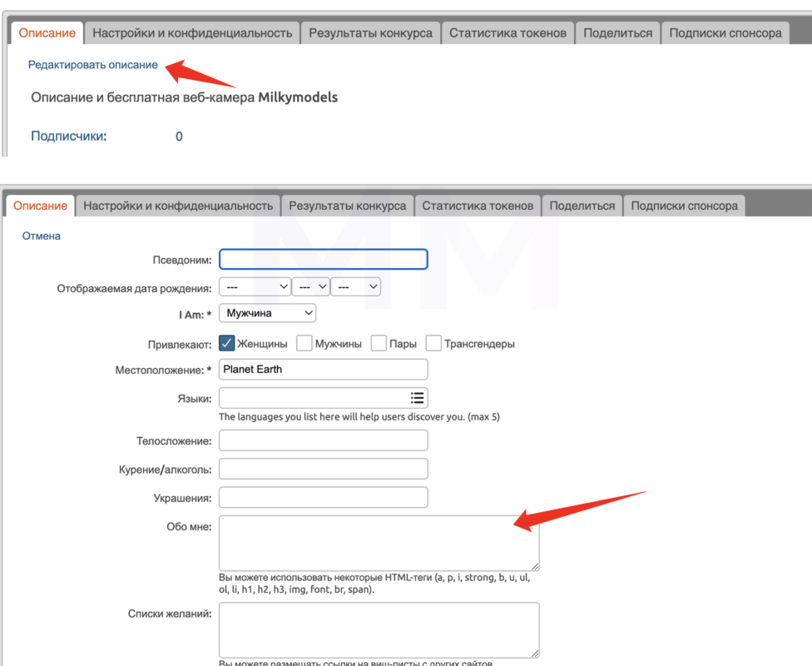The height and width of the screenshot is (666, 812).
Task: Grab the Обо мне textarea resize handle
Action: [535, 566]
